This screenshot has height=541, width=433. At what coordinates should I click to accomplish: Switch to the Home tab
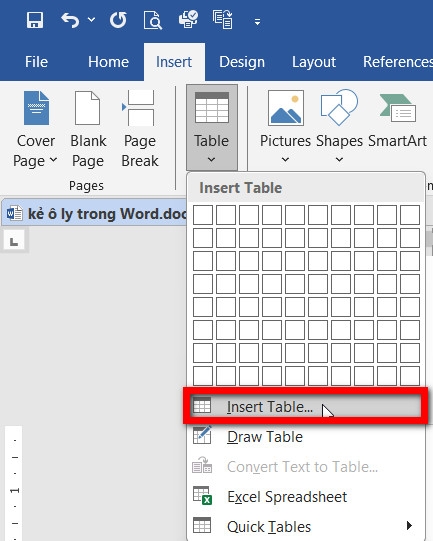tap(108, 62)
